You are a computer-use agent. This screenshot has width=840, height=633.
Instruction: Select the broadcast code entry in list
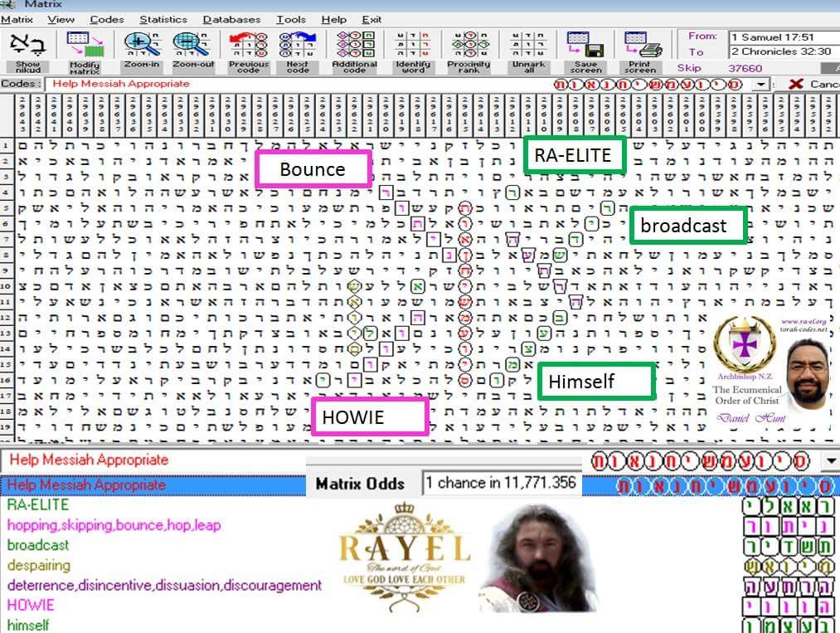pyautogui.click(x=38, y=545)
